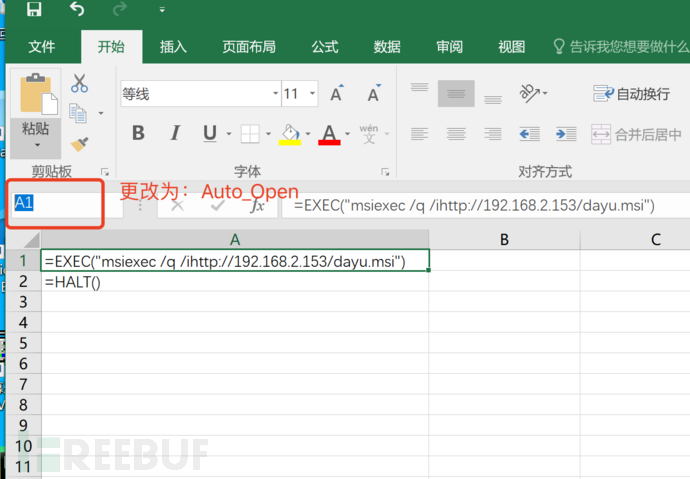
Task: Open the text orientation tool
Action: [532, 93]
